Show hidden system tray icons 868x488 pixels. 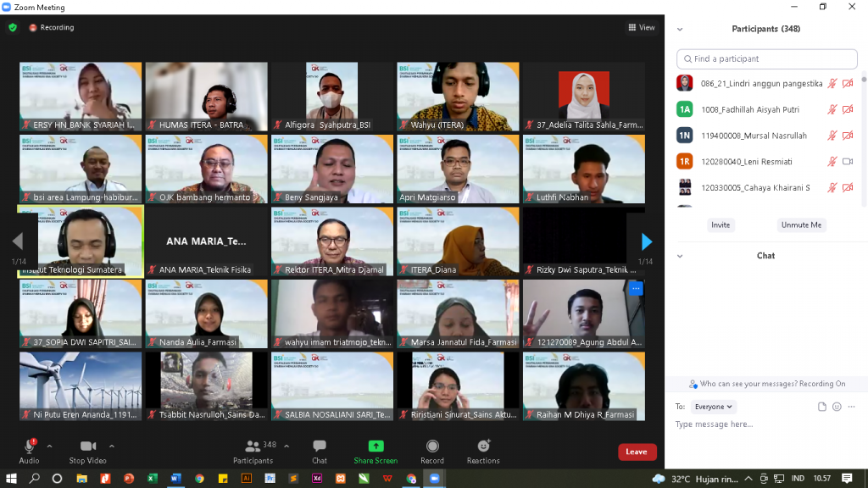748,479
